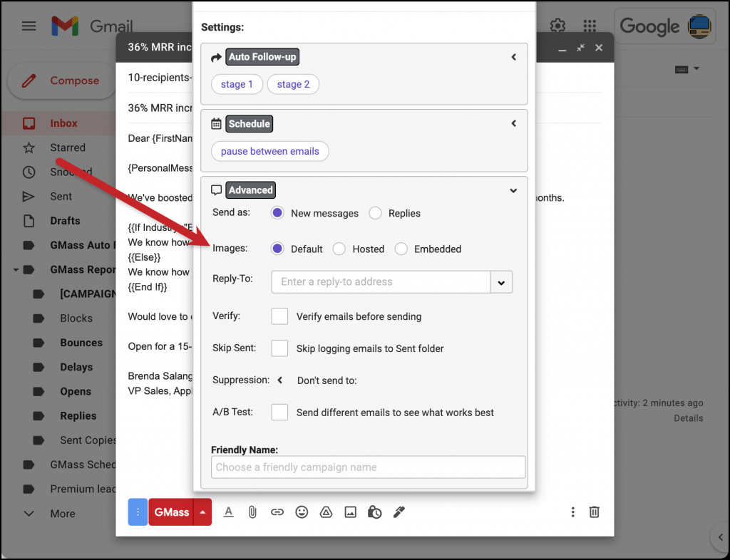The height and width of the screenshot is (560, 730).
Task: Enable the A/B Test option
Action: pos(279,412)
